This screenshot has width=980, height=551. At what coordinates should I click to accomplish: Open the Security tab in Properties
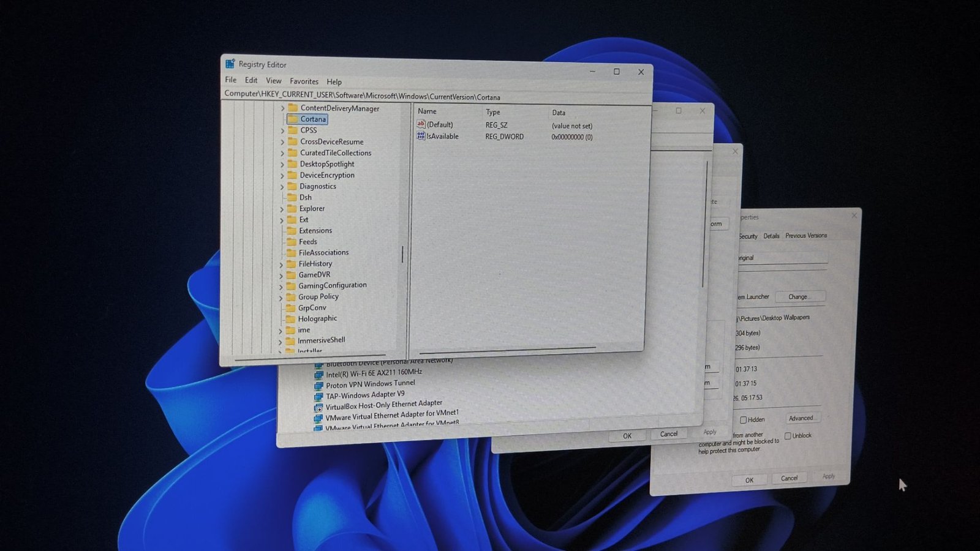pyautogui.click(x=748, y=236)
